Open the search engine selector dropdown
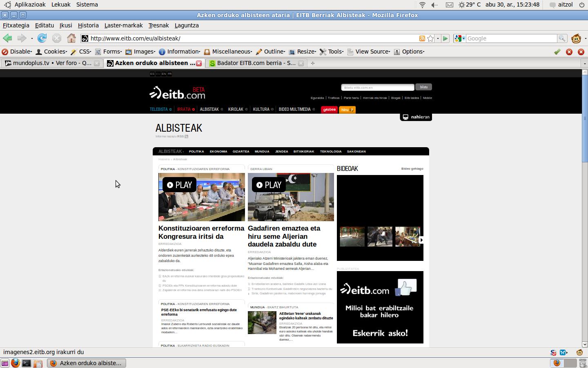 coord(460,38)
